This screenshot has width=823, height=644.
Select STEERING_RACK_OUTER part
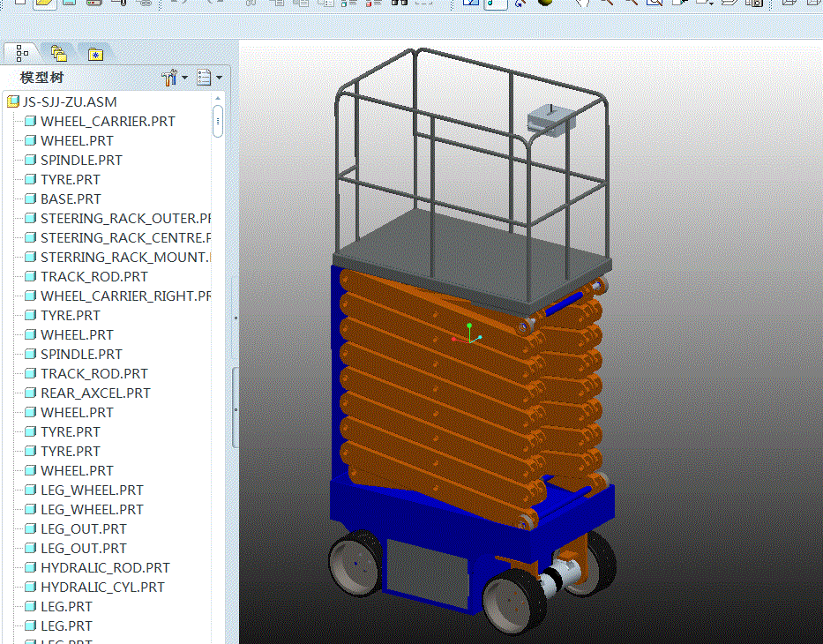pos(117,218)
